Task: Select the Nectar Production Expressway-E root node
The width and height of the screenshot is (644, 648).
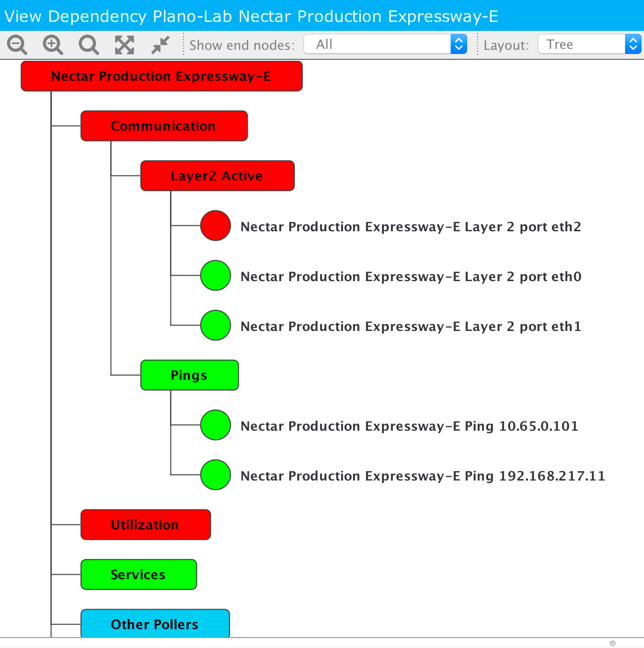Action: pos(161,76)
